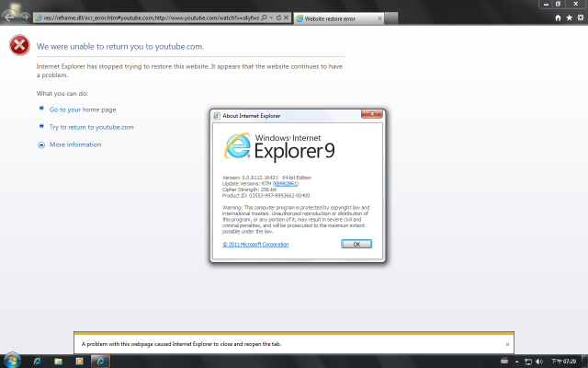Show hidden system tray icons arrow

tap(516, 362)
